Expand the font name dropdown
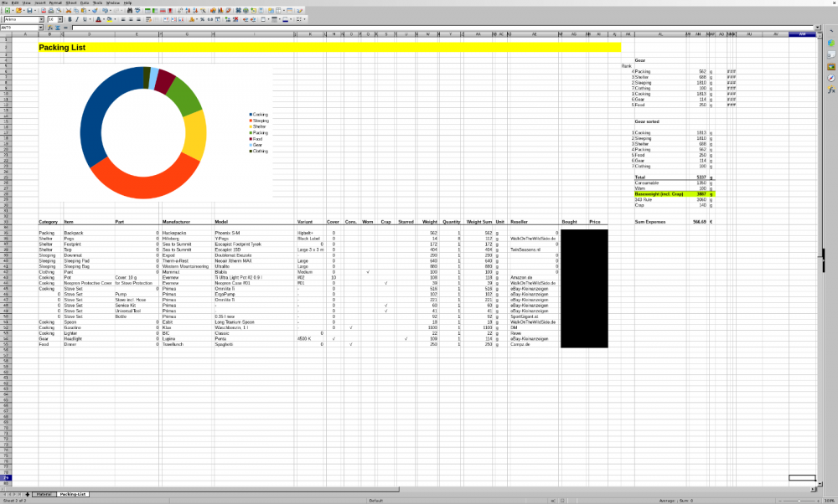 (x=41, y=18)
